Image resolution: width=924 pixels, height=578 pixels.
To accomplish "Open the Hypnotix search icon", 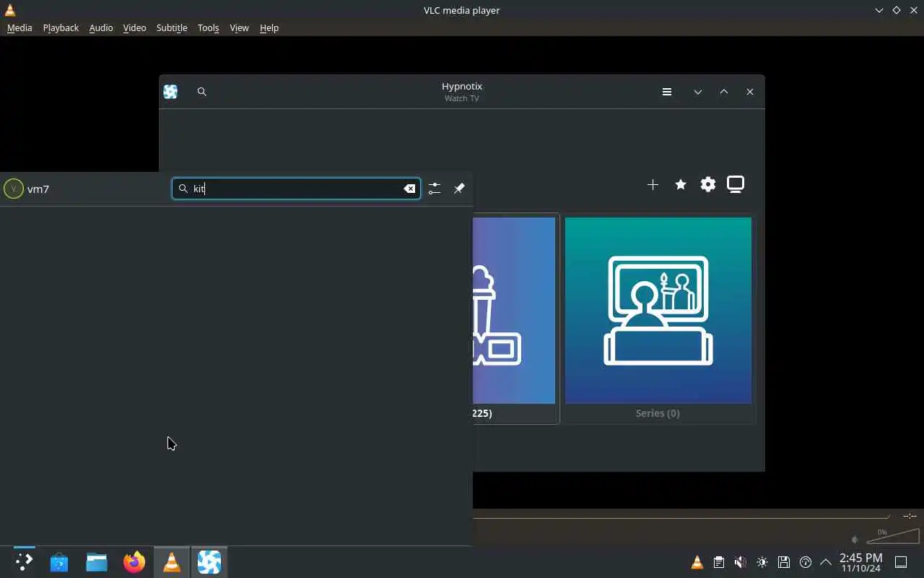I will (202, 92).
